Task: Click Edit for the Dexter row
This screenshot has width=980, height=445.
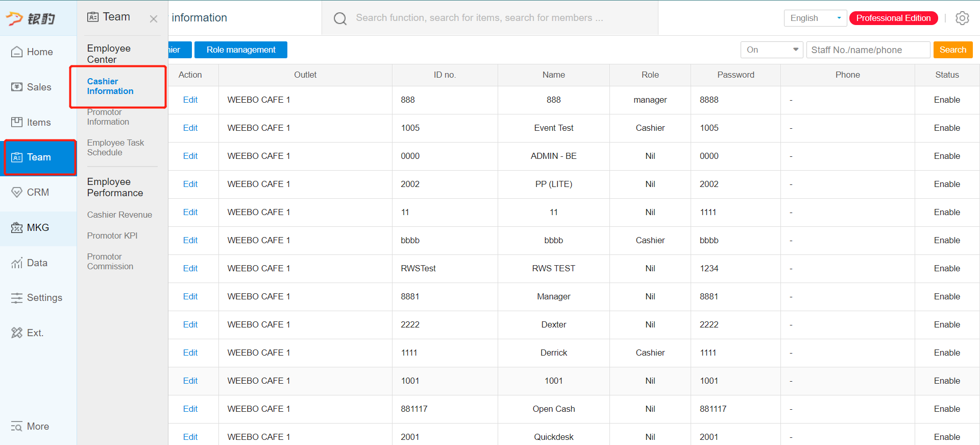Action: tap(190, 324)
